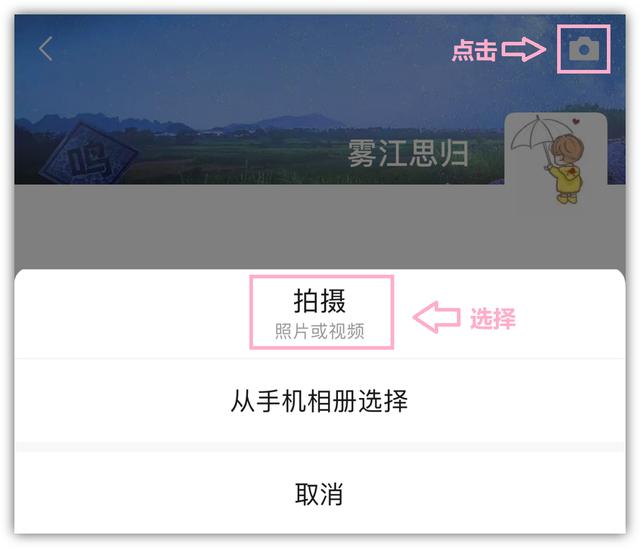Image resolution: width=640 pixels, height=548 pixels.
Task: Click the pink left-pointing arrow annotation
Action: (437, 317)
